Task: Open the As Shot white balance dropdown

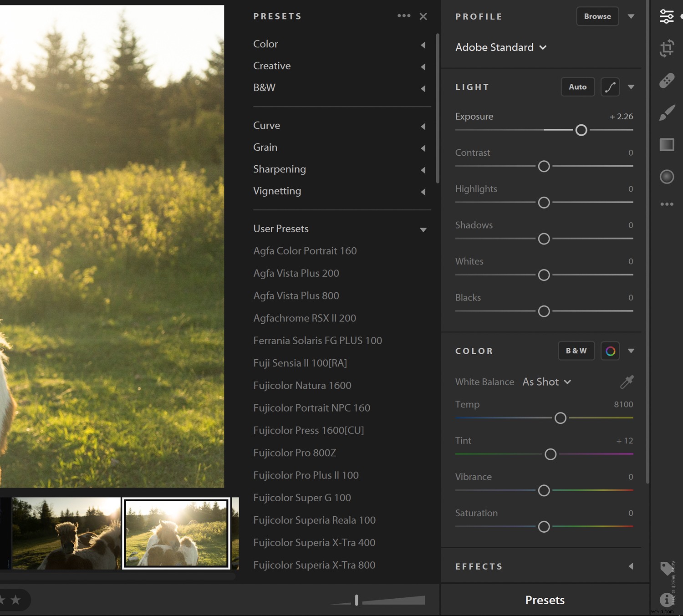Action: pos(546,382)
